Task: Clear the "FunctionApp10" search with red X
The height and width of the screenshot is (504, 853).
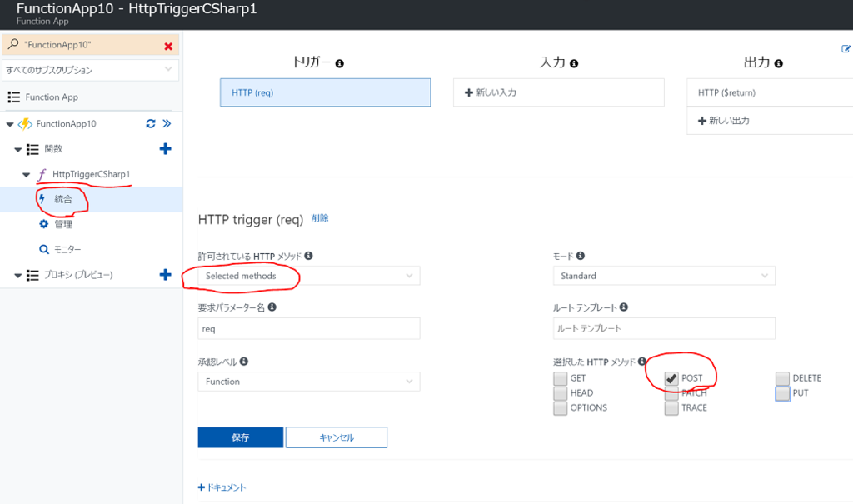Action: 168,47
